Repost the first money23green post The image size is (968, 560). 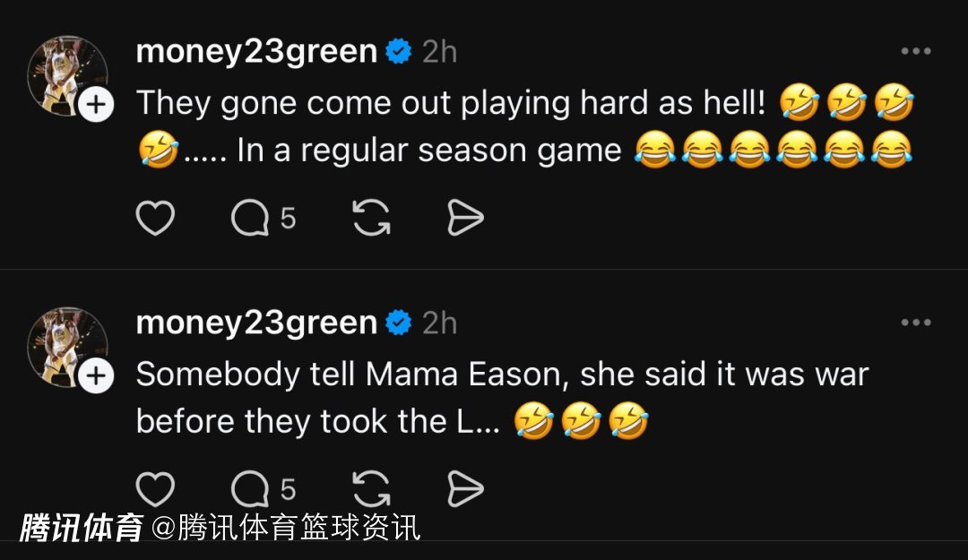tap(371, 218)
